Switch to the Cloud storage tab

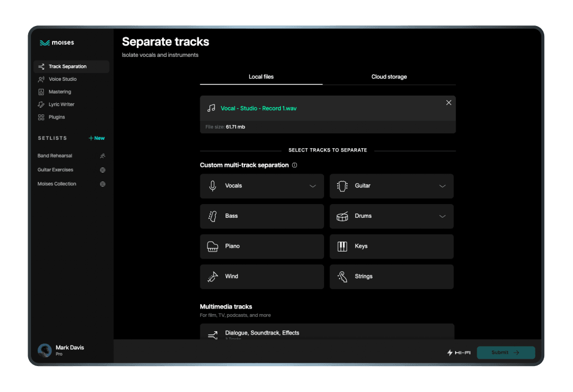pyautogui.click(x=389, y=77)
